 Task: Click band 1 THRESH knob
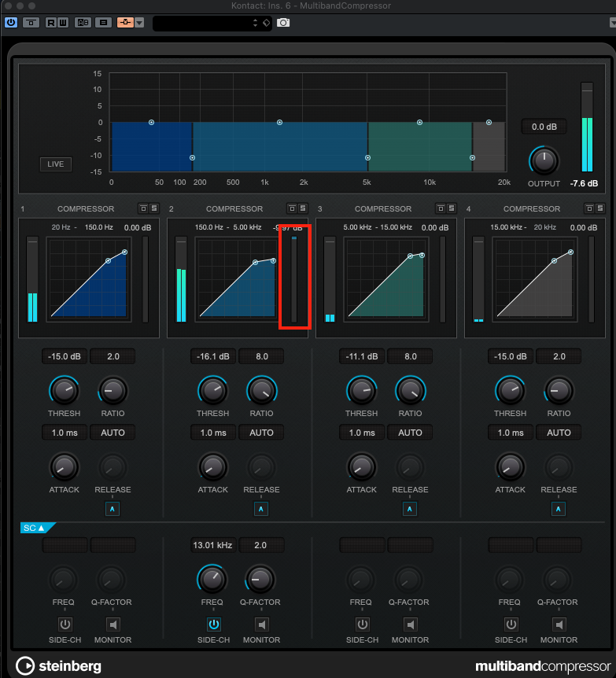coord(64,390)
